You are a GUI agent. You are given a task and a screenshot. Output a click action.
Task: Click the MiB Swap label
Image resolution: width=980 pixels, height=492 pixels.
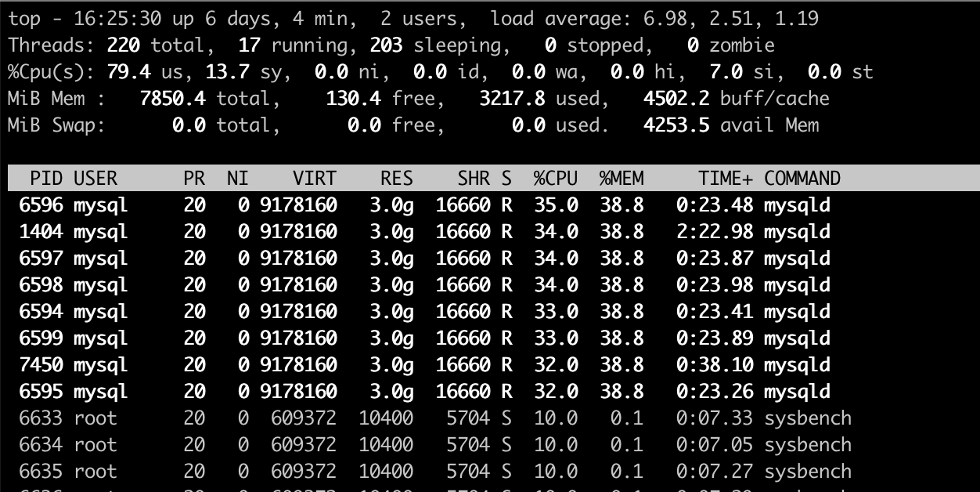click(x=57, y=125)
